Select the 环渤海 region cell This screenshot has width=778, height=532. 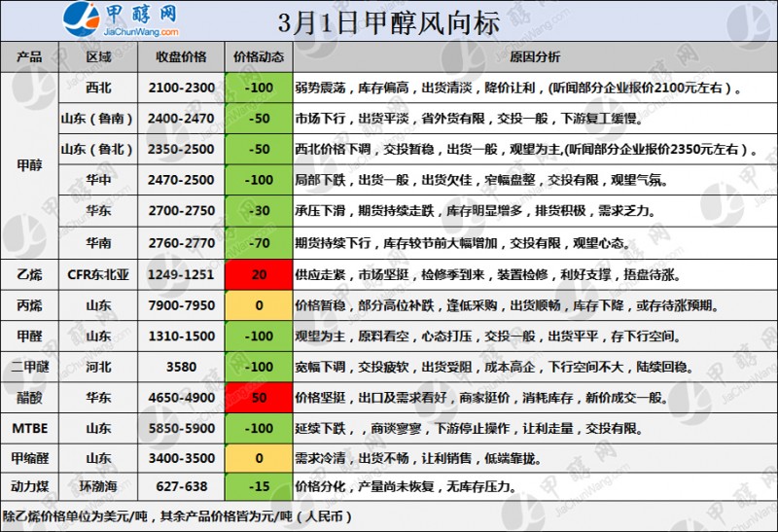pyautogui.click(x=98, y=487)
